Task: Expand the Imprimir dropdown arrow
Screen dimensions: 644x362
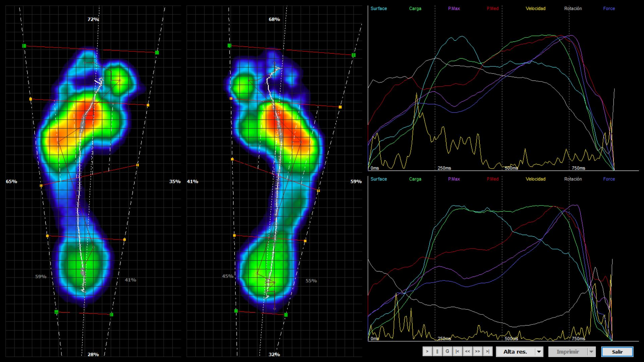Action: (591, 352)
